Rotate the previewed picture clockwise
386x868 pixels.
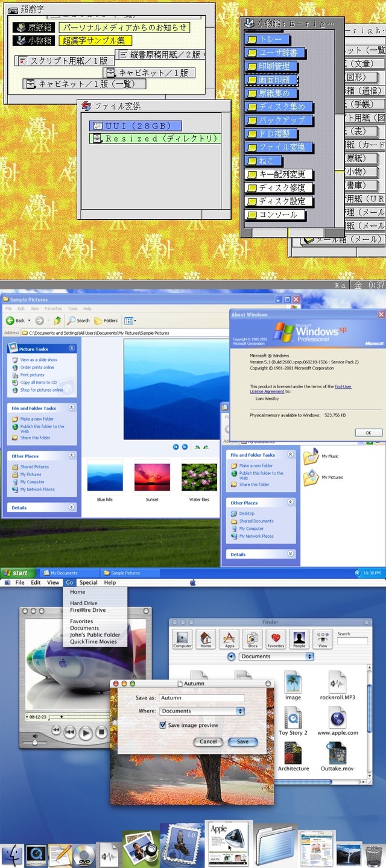tap(197, 447)
